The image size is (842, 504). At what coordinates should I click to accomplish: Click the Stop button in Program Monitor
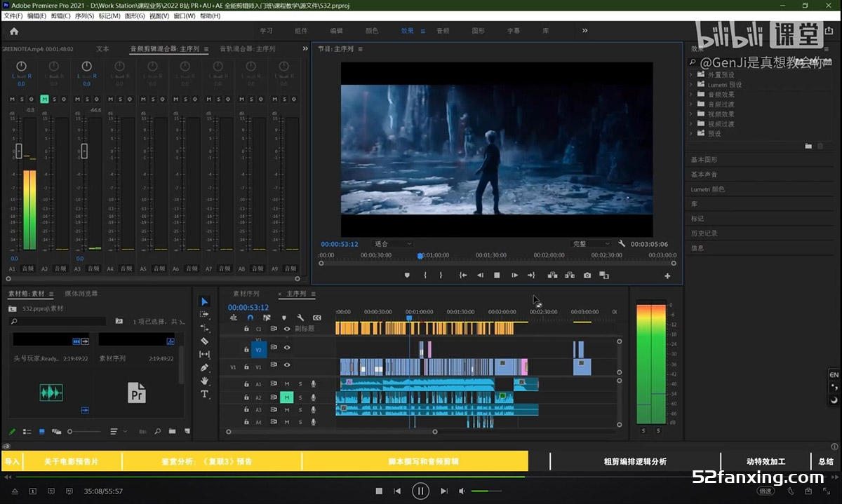click(497, 275)
